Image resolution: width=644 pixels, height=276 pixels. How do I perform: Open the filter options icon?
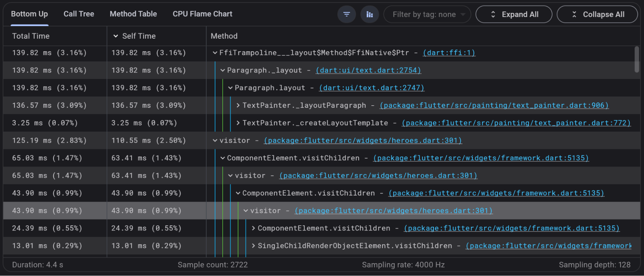pyautogui.click(x=346, y=14)
